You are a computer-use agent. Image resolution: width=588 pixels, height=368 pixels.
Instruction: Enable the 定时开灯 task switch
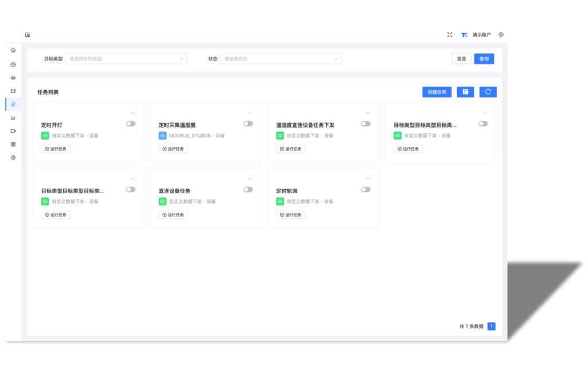[131, 124]
